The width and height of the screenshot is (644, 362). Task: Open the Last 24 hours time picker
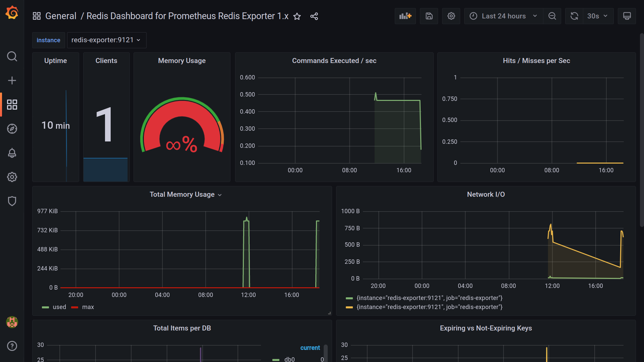click(503, 16)
